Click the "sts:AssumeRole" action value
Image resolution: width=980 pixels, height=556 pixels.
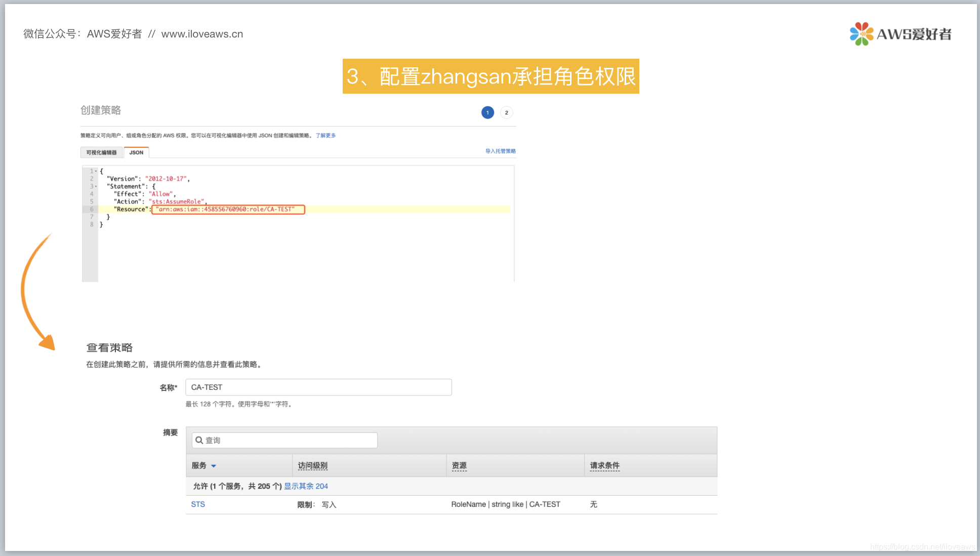(178, 202)
